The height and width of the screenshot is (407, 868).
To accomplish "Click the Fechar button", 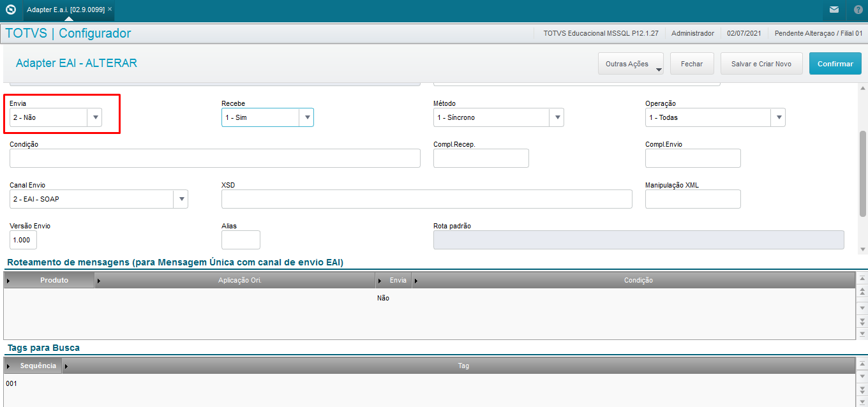I will (692, 64).
